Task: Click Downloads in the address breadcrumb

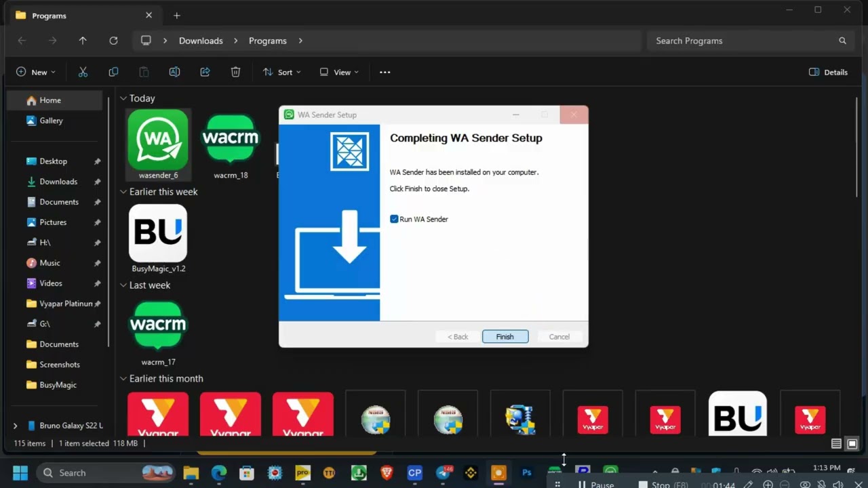Action: coord(201,41)
